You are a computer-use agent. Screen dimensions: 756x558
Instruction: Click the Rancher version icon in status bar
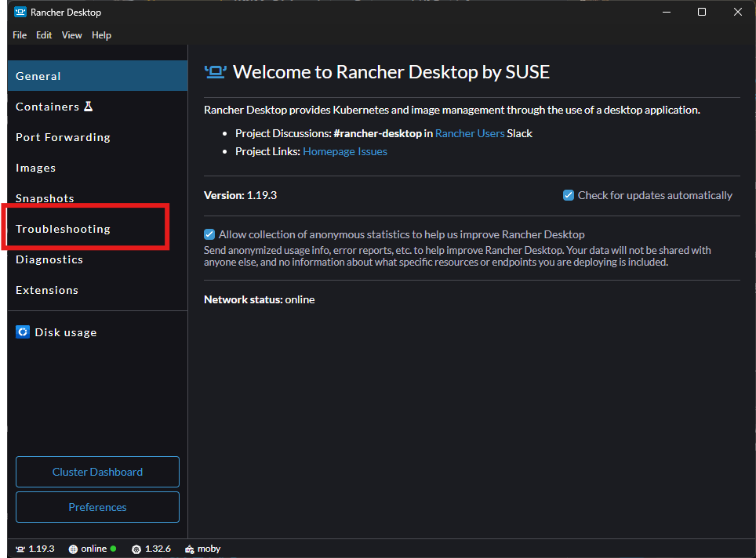(20, 549)
